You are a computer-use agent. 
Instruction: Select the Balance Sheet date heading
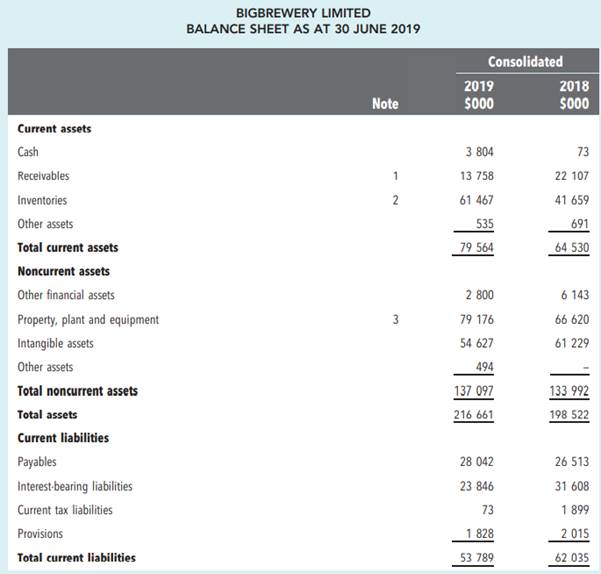(303, 28)
